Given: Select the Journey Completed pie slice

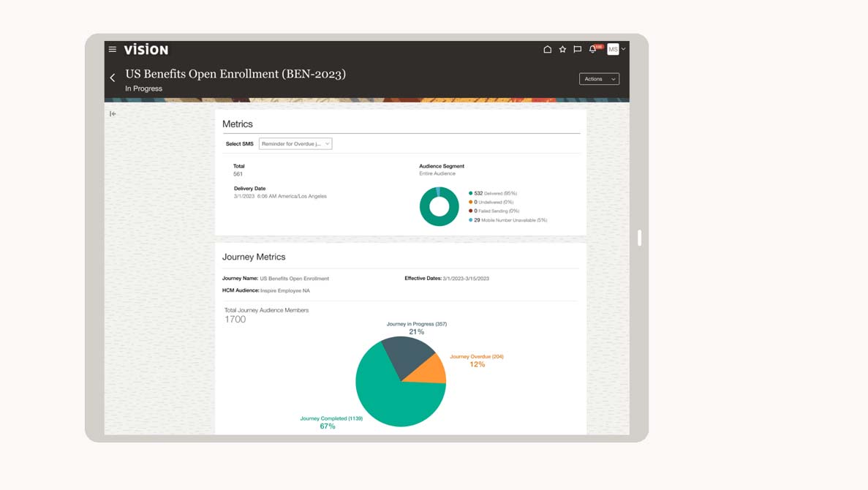Looking at the screenshot, I should 388,399.
